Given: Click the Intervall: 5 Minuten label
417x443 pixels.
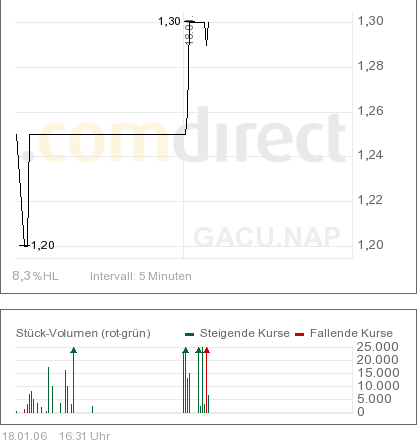Looking at the screenshot, I should click(x=141, y=276).
